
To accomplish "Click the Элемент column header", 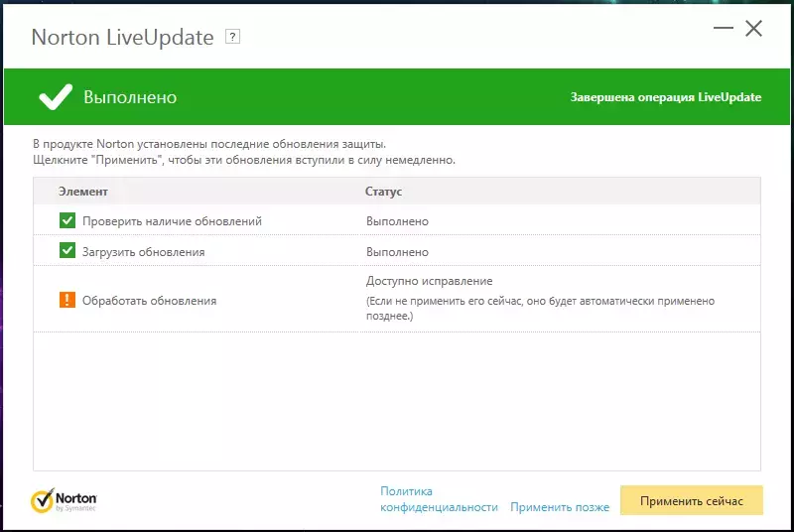I will pos(82,192).
